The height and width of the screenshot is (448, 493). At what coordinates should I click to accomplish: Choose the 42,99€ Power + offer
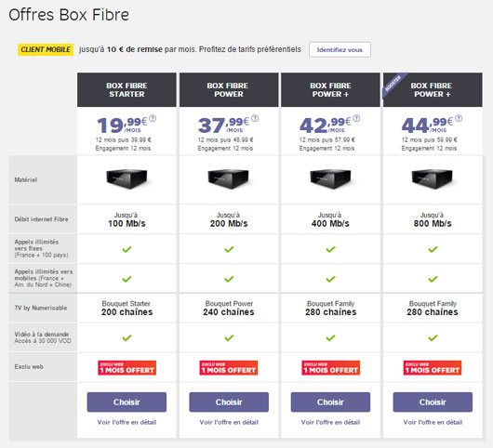[x=330, y=402]
